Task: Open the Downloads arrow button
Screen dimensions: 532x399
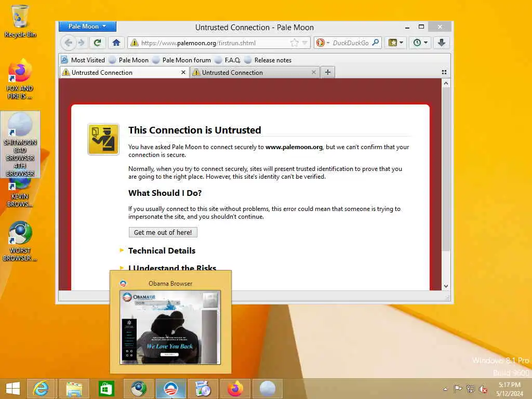Action: click(x=442, y=43)
